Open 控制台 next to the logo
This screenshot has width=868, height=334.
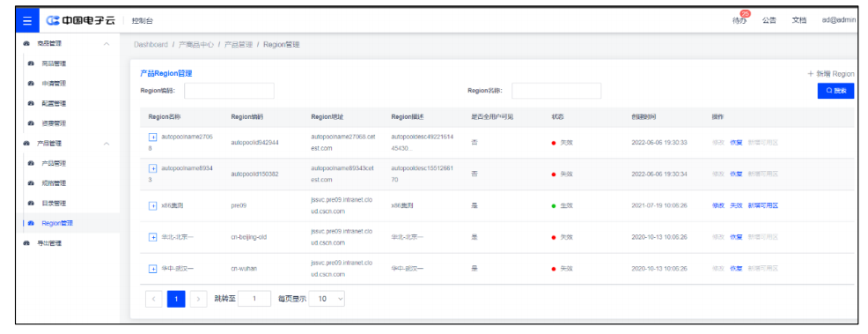coord(143,21)
